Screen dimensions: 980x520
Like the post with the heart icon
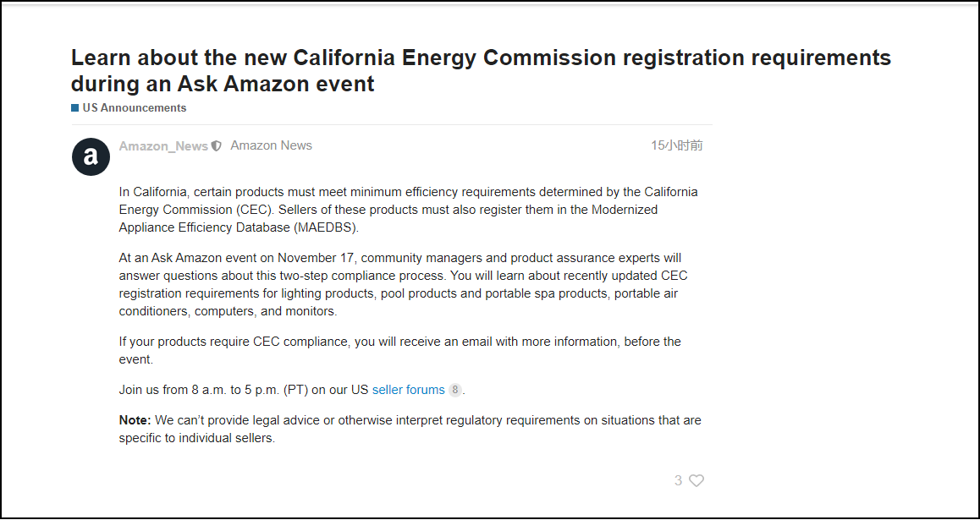[x=696, y=480]
